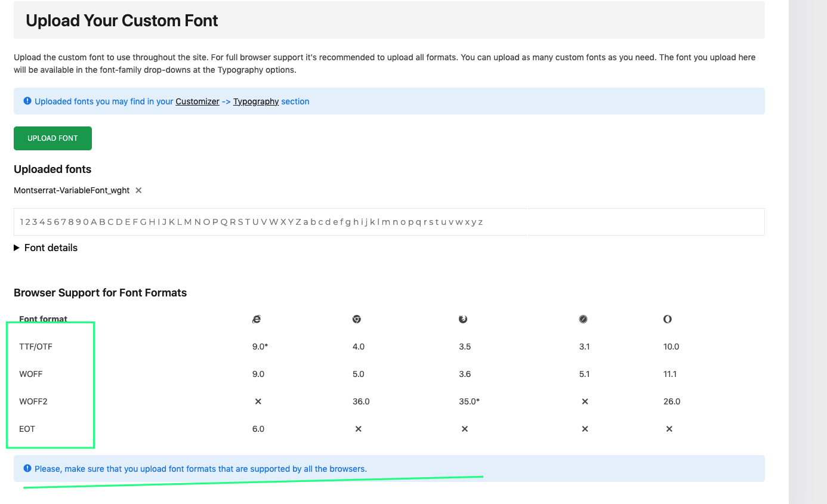
Task: Select the WOFF format row label
Action: (31, 374)
